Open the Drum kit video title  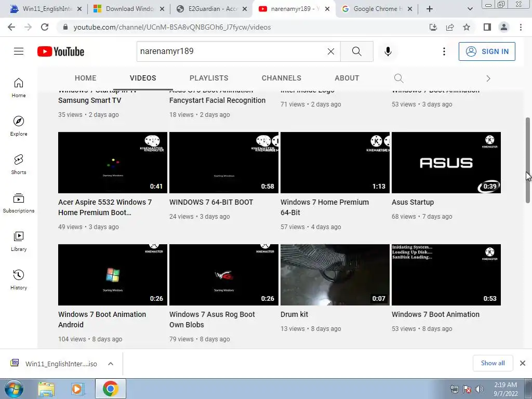[x=294, y=314]
